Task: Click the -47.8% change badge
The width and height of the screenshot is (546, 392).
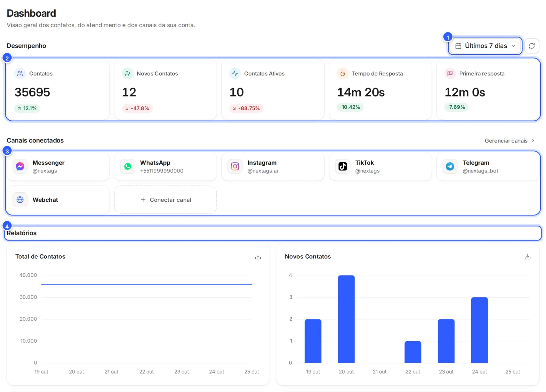Action: pos(137,108)
